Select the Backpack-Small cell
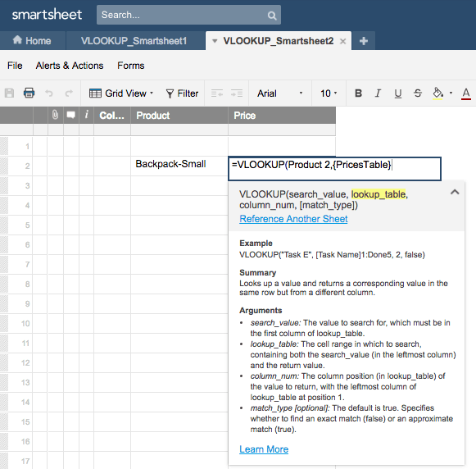Viewport: 476px width, 469px height. (x=179, y=166)
